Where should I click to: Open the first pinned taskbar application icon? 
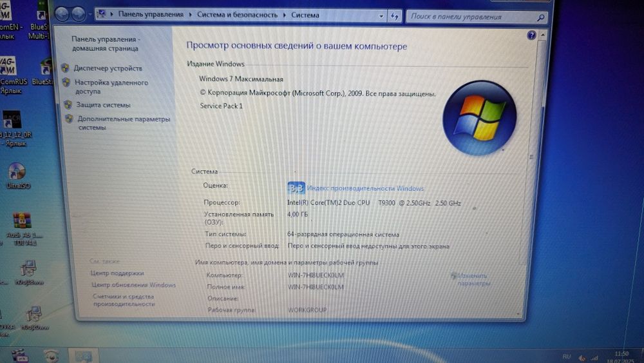tap(19, 355)
